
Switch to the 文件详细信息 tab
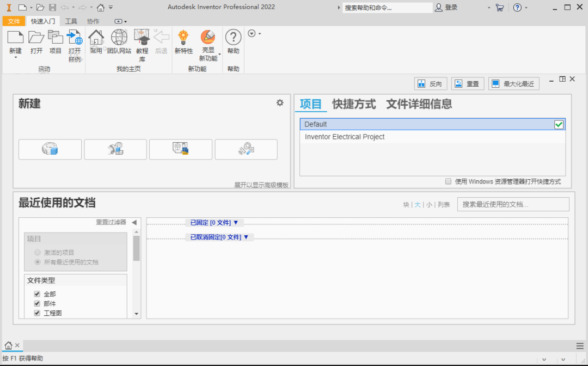coord(419,104)
